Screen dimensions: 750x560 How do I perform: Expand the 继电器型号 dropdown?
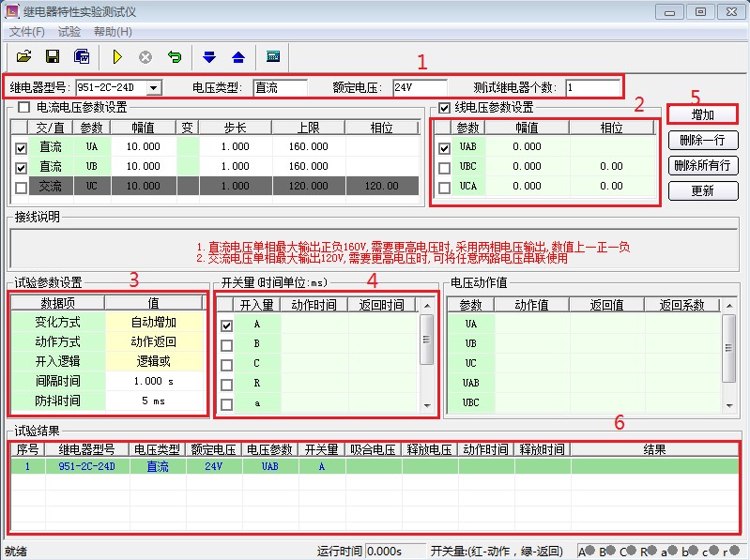(153, 87)
